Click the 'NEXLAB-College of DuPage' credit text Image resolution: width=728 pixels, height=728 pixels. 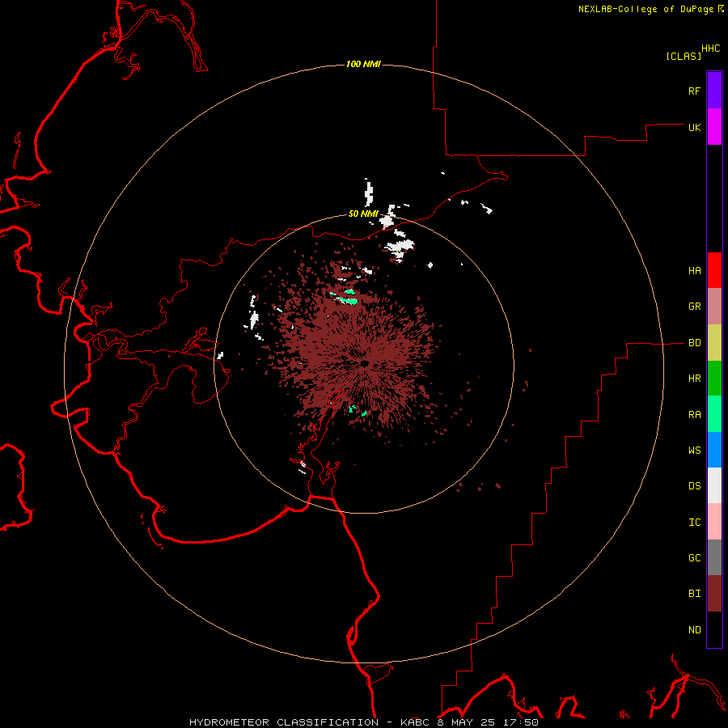(646, 9)
